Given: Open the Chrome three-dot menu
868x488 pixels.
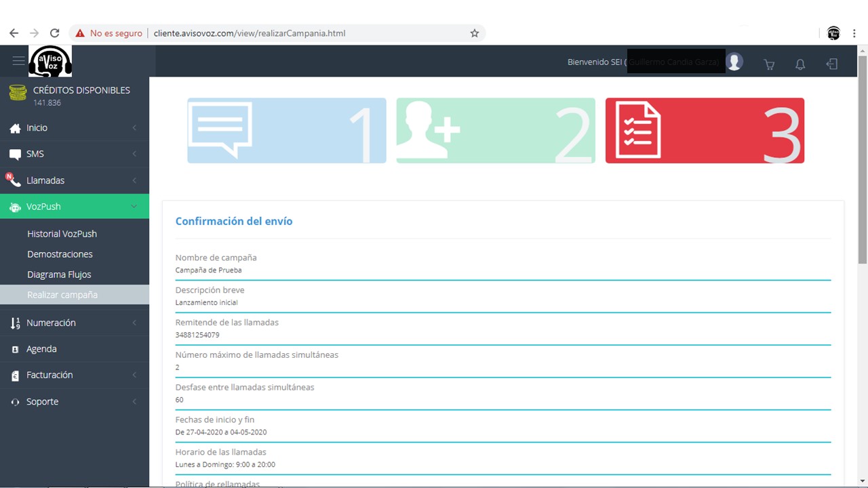Looking at the screenshot, I should tap(855, 33).
